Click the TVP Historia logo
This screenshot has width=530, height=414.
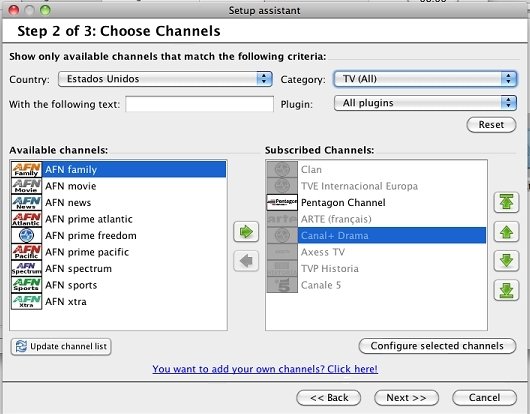coord(282,268)
